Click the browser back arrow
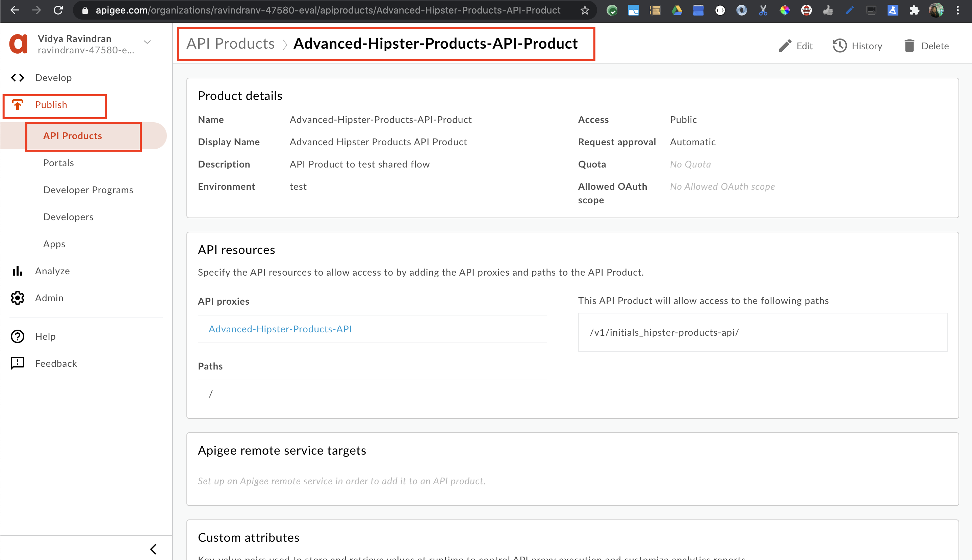Screen dimensions: 972x560 [x=15, y=10]
